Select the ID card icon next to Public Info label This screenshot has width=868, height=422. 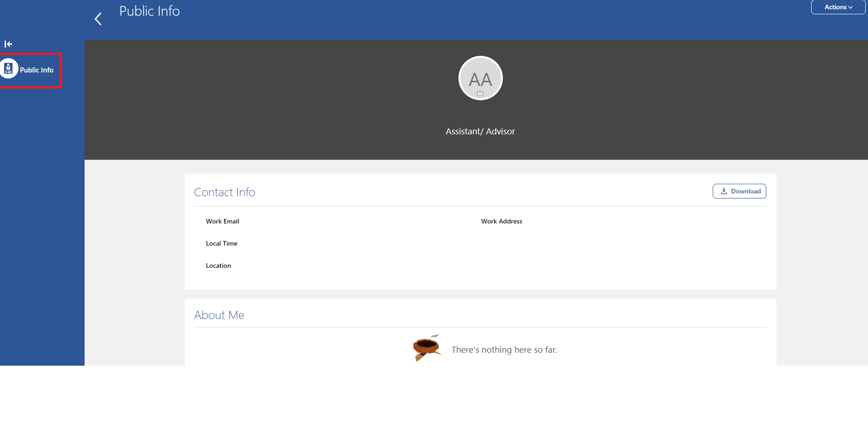8,68
